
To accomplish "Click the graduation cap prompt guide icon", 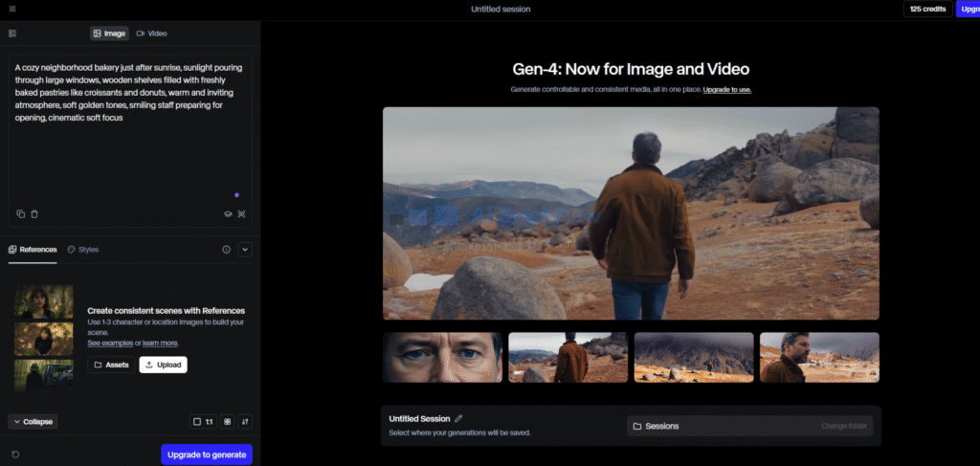I will (228, 214).
